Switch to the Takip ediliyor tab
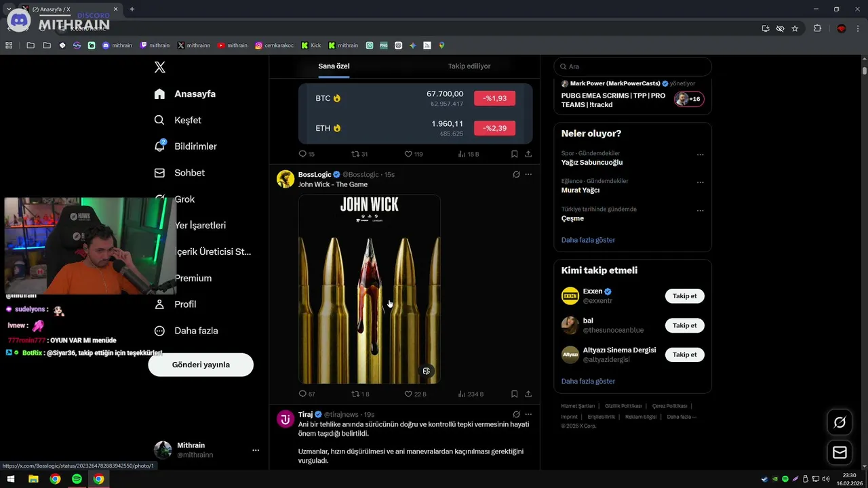Screen dimensions: 868x488 click(x=469, y=66)
